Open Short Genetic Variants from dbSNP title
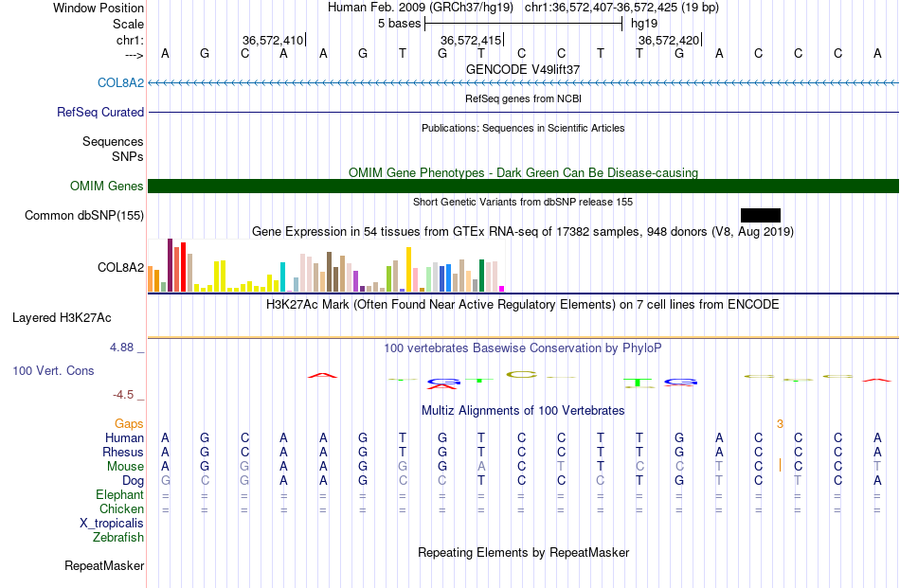The width and height of the screenshot is (900, 588). (x=523, y=202)
